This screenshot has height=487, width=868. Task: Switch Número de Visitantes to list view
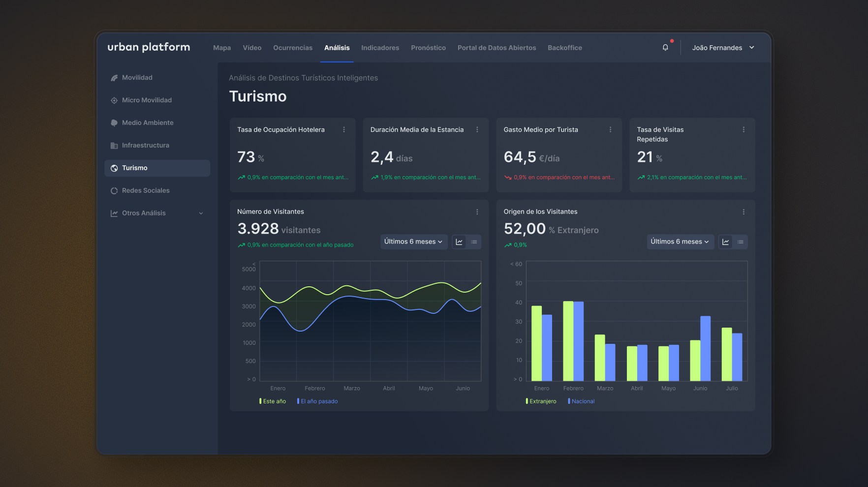point(474,242)
